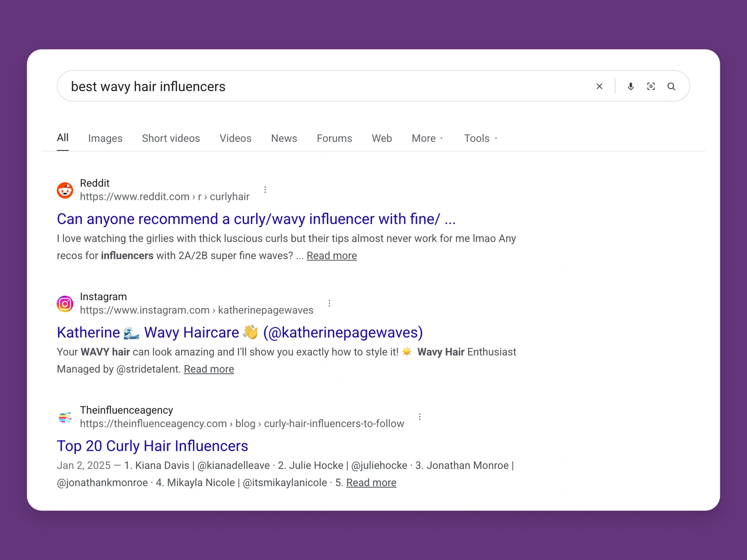Click the Reddit favicon

coord(65,190)
